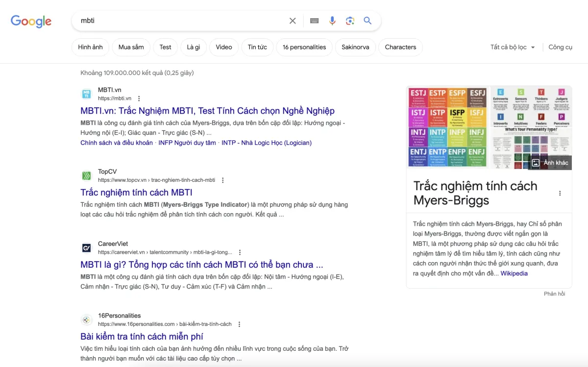
Task: Click the MBTI.vn favicon
Action: click(x=86, y=94)
